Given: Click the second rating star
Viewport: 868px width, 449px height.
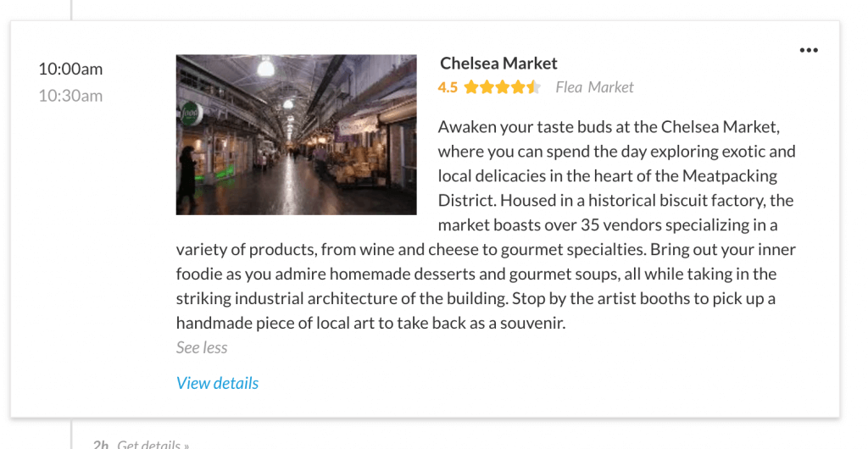Looking at the screenshot, I should coord(487,87).
